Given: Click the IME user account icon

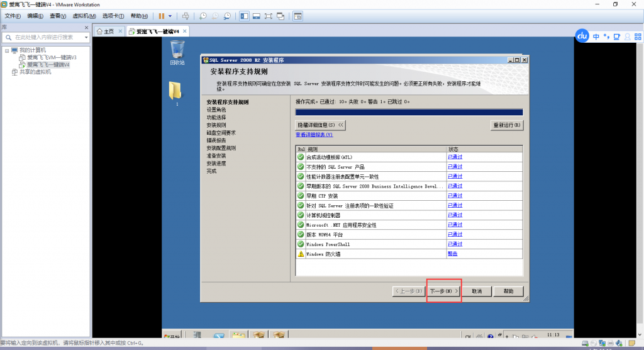Looking at the screenshot, I should click(x=627, y=37).
